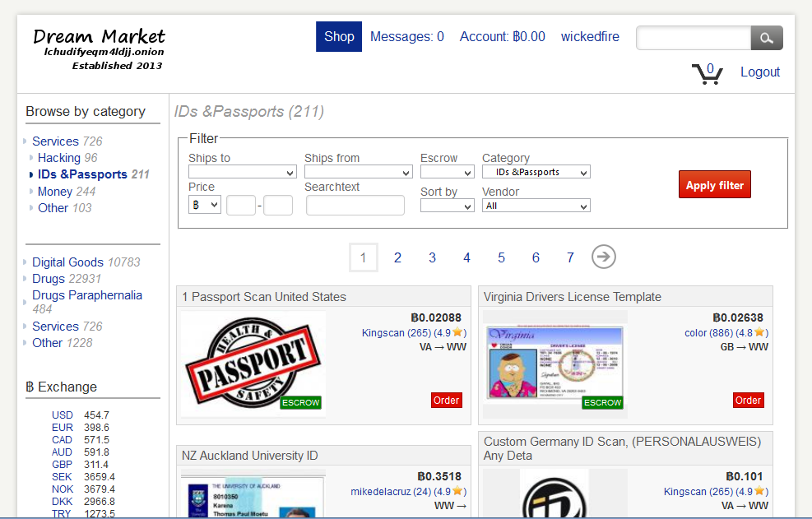Expand the Ships to dropdown
The width and height of the screenshot is (812, 519).
click(243, 172)
